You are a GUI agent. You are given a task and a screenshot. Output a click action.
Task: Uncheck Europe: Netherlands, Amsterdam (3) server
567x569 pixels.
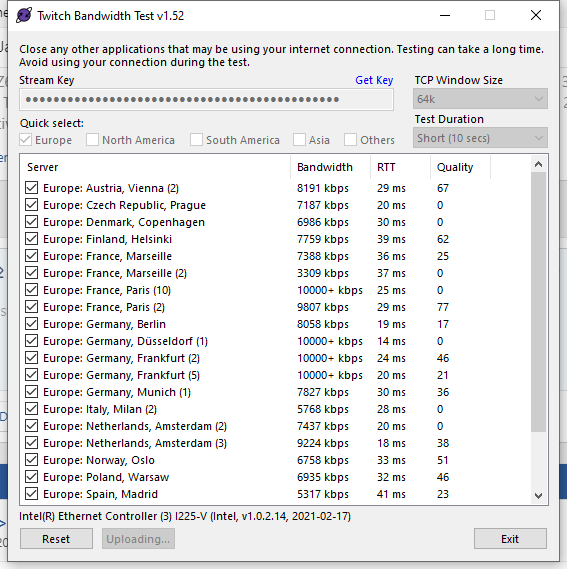pyautogui.click(x=32, y=443)
